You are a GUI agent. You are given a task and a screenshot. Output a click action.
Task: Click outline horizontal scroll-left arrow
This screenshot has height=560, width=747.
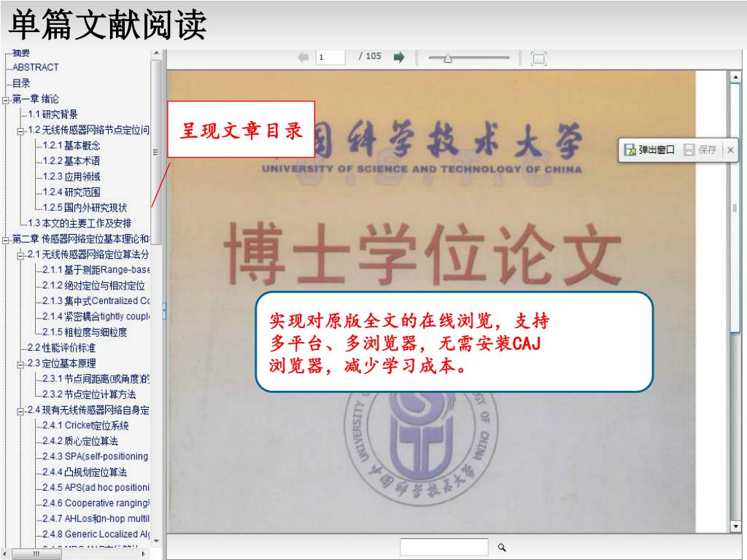tap(4, 554)
